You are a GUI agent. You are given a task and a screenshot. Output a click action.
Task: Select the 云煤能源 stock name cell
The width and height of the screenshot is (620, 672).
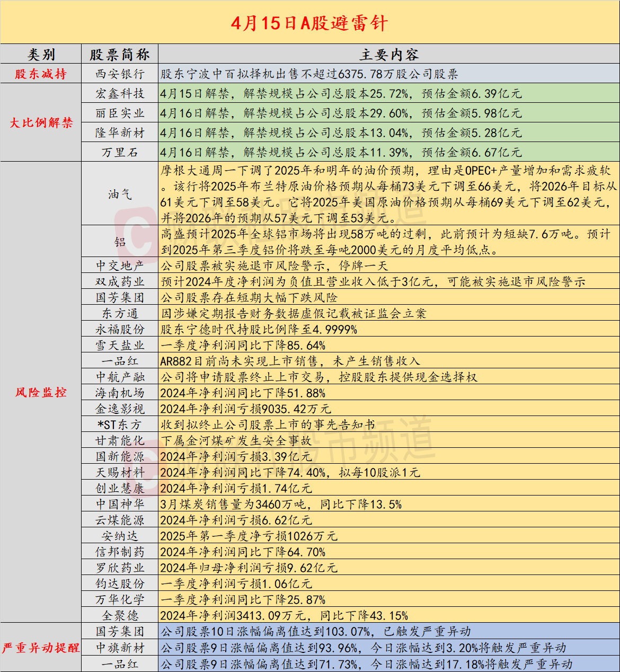(x=120, y=520)
